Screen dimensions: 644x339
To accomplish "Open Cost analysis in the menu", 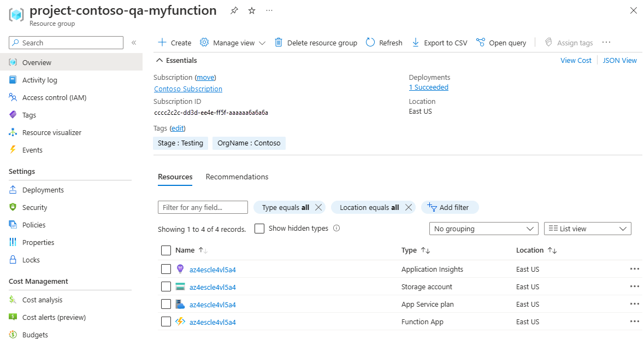I will pyautogui.click(x=42, y=300).
